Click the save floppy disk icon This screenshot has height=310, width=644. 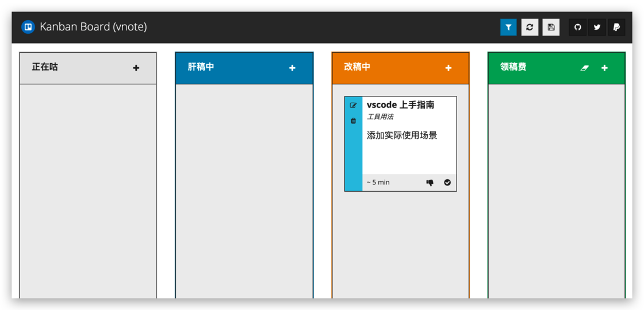click(551, 27)
